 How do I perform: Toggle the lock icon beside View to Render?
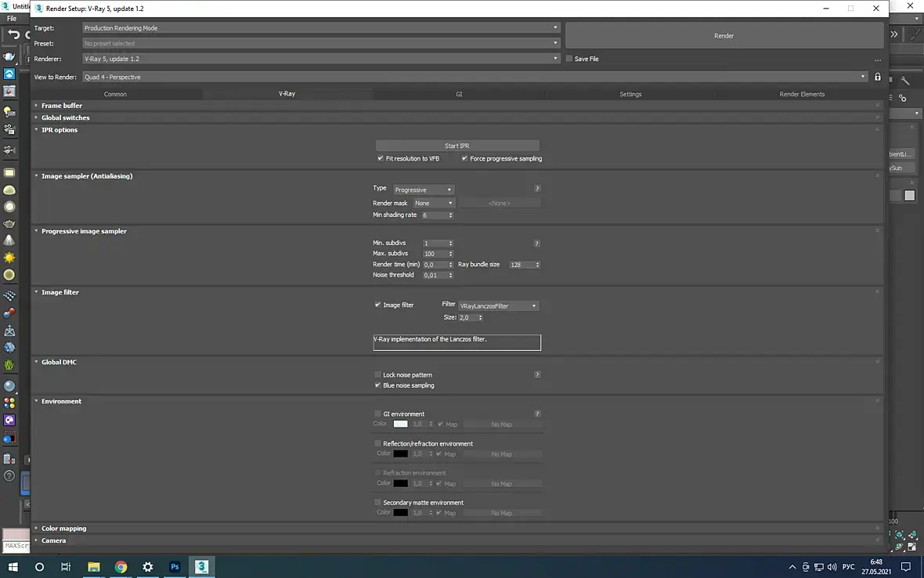tap(878, 77)
